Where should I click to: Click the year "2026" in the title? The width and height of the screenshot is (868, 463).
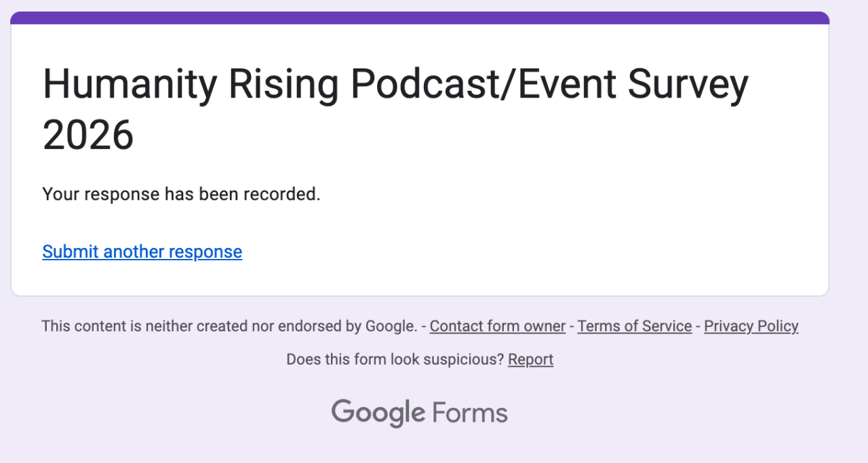(88, 135)
